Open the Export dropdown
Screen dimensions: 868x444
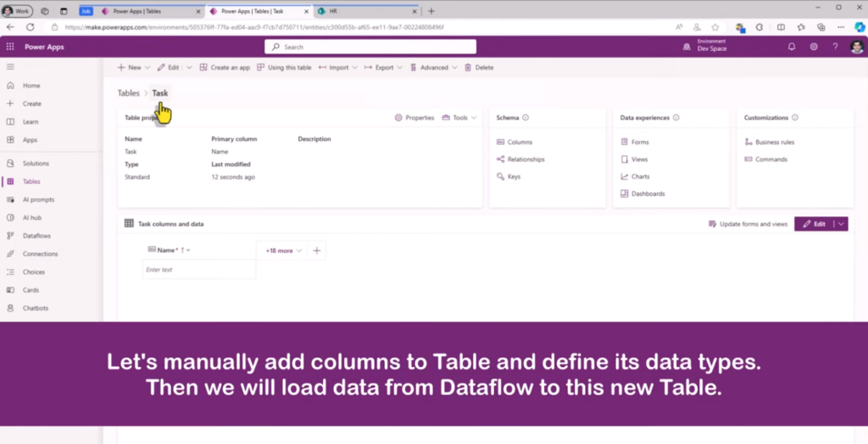pyautogui.click(x=383, y=68)
